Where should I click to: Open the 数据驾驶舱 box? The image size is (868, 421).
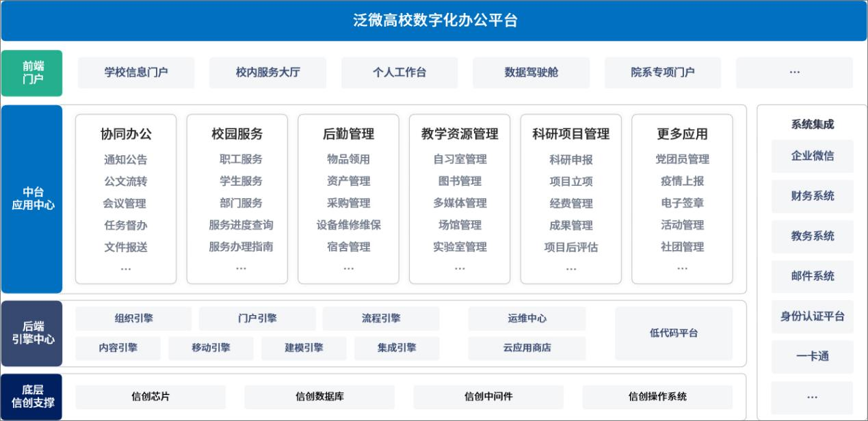(x=531, y=72)
